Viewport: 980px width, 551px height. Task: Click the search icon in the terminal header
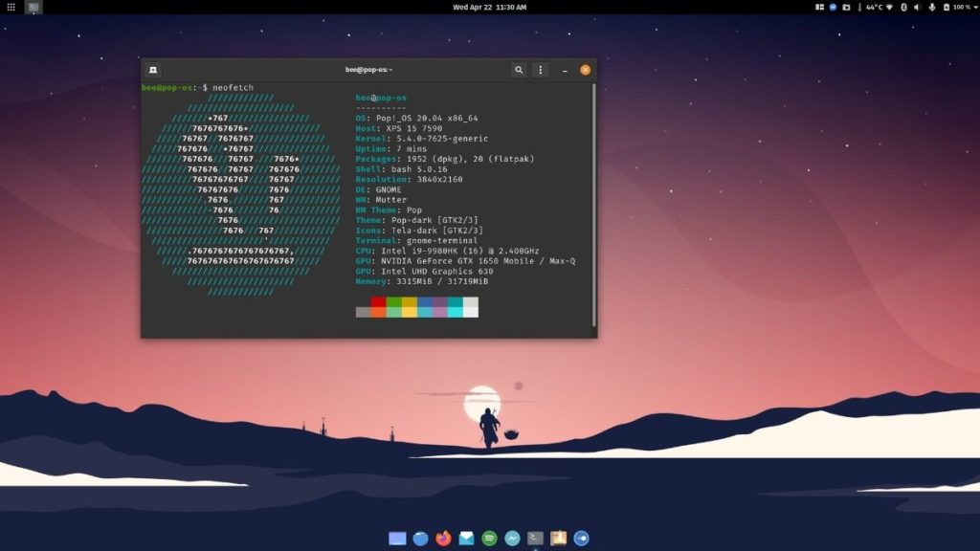518,70
